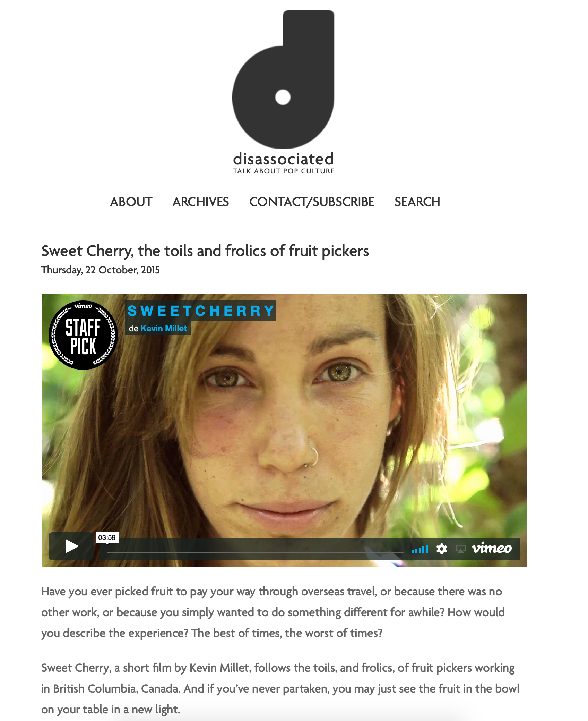
Task: Follow the Kevin Millet link in paragraph
Action: (x=219, y=668)
